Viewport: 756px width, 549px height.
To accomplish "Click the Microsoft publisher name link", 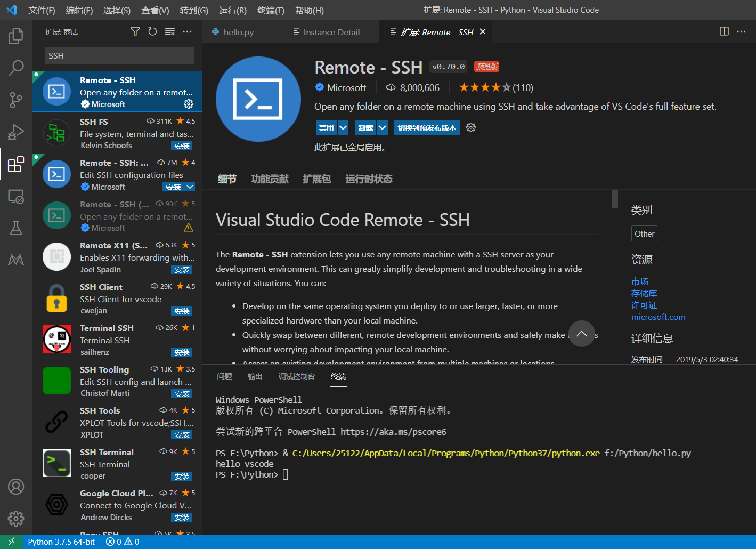I will pos(346,87).
